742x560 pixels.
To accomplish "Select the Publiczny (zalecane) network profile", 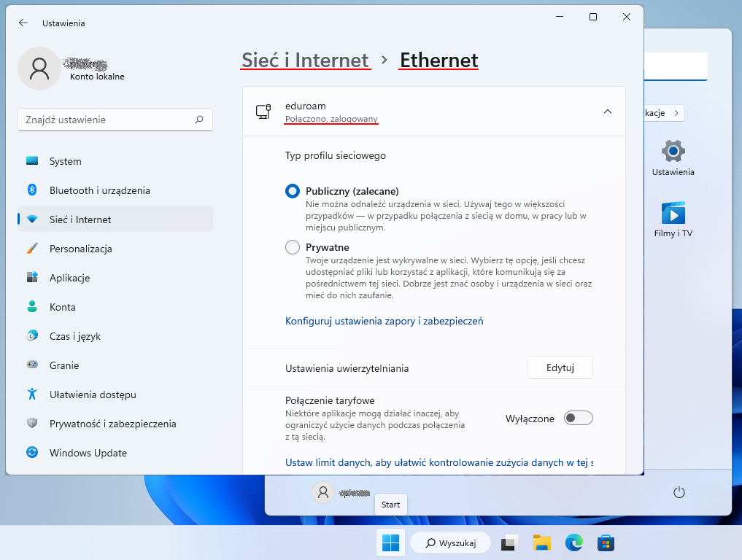I will point(293,191).
